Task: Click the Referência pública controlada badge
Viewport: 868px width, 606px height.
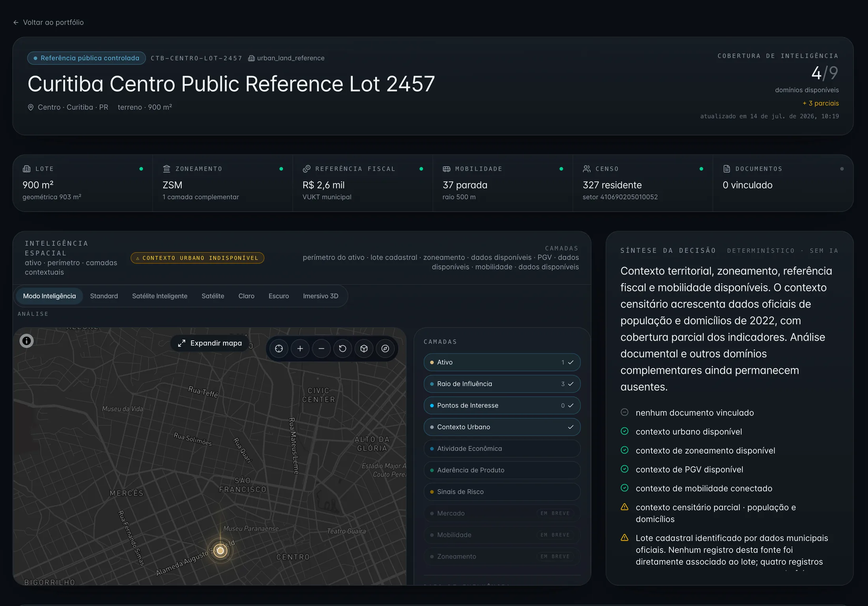Action: click(x=86, y=58)
